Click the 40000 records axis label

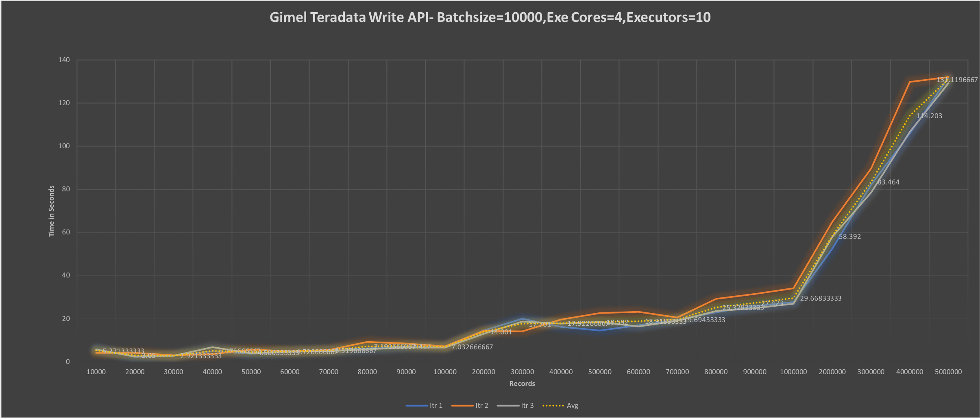pyautogui.click(x=212, y=372)
